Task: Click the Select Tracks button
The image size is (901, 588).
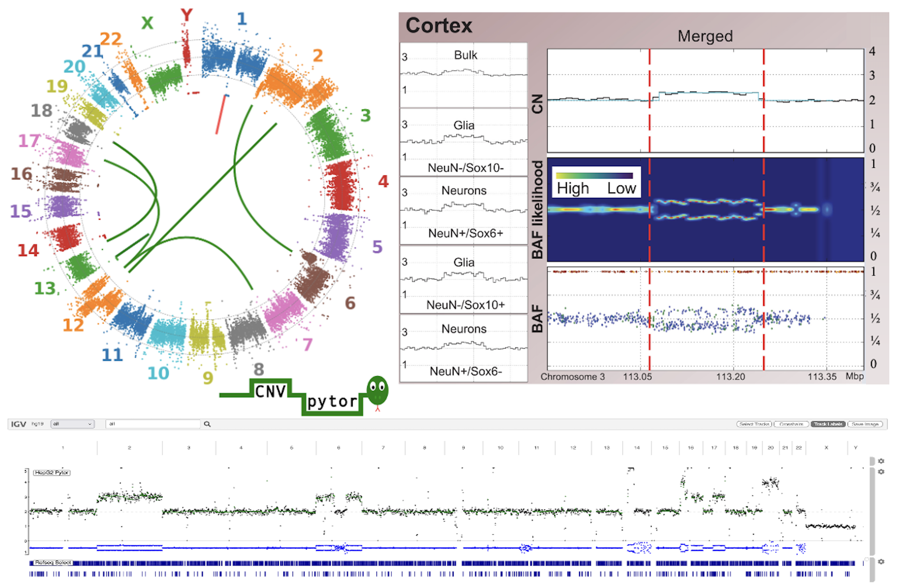Action: tap(754, 424)
